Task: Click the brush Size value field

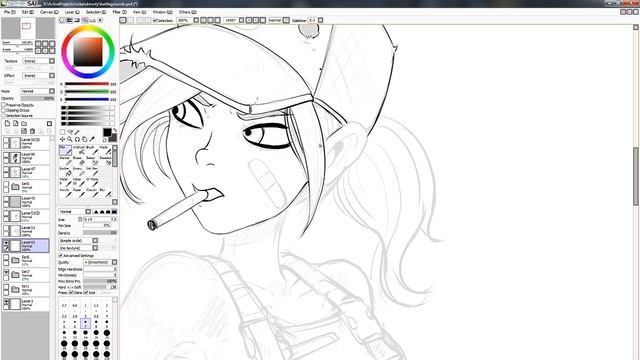Action: (x=100, y=219)
